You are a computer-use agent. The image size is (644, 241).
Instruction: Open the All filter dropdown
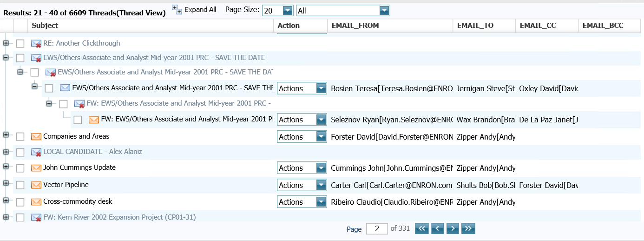coord(384,11)
